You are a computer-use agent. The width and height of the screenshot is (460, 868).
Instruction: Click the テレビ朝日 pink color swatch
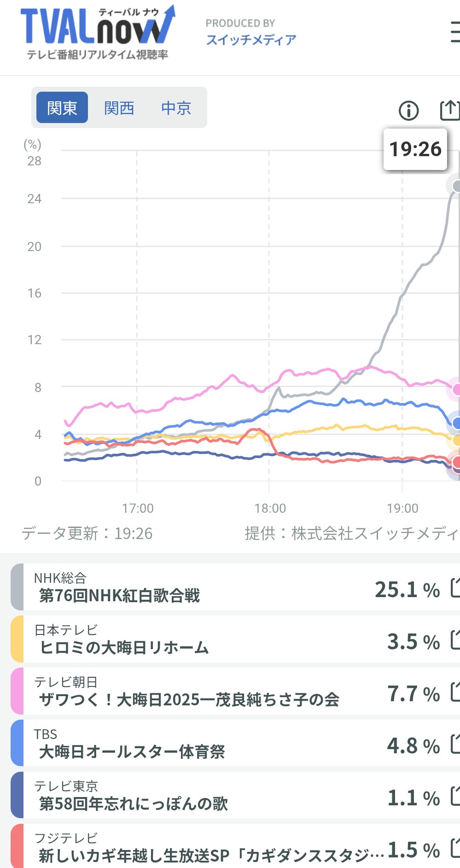pyautogui.click(x=17, y=691)
